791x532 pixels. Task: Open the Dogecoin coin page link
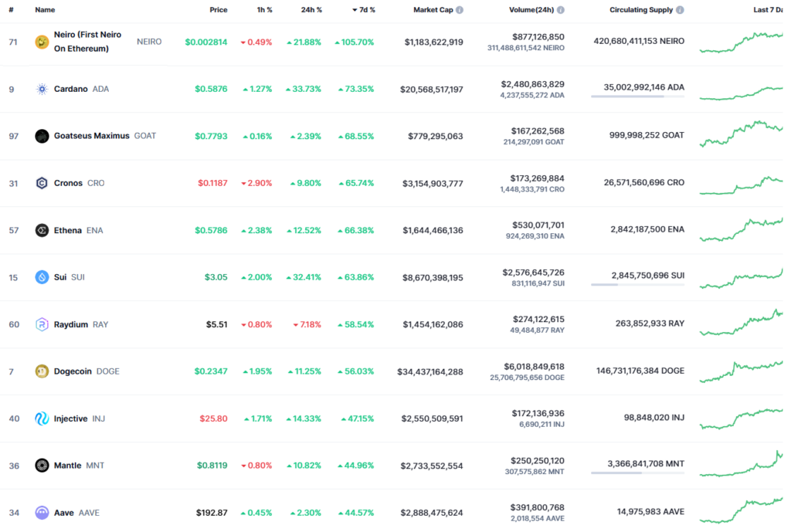(x=73, y=371)
